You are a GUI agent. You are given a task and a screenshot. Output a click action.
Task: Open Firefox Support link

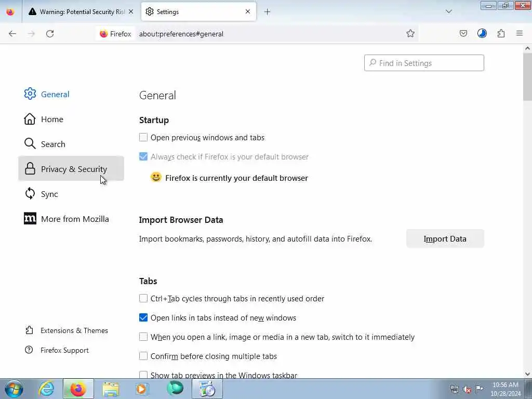click(57, 350)
